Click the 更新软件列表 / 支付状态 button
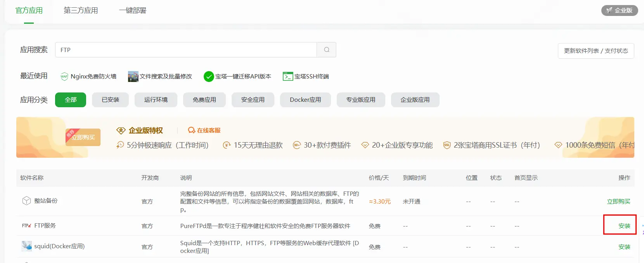This screenshot has height=263, width=644. click(x=596, y=51)
